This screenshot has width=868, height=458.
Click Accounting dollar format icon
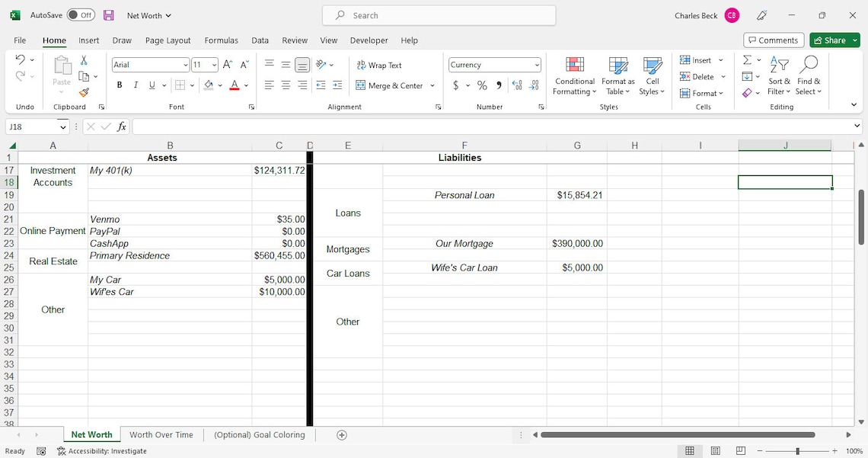(x=455, y=85)
